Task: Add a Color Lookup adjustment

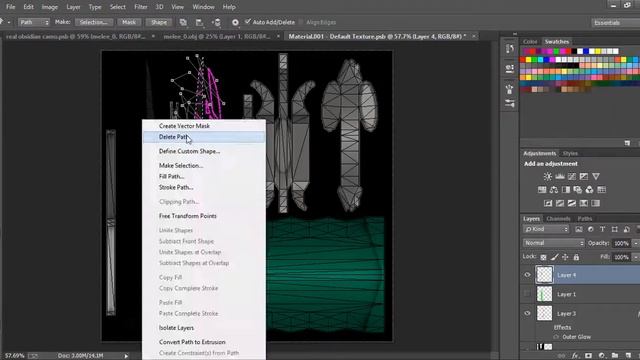Action: 601,190
